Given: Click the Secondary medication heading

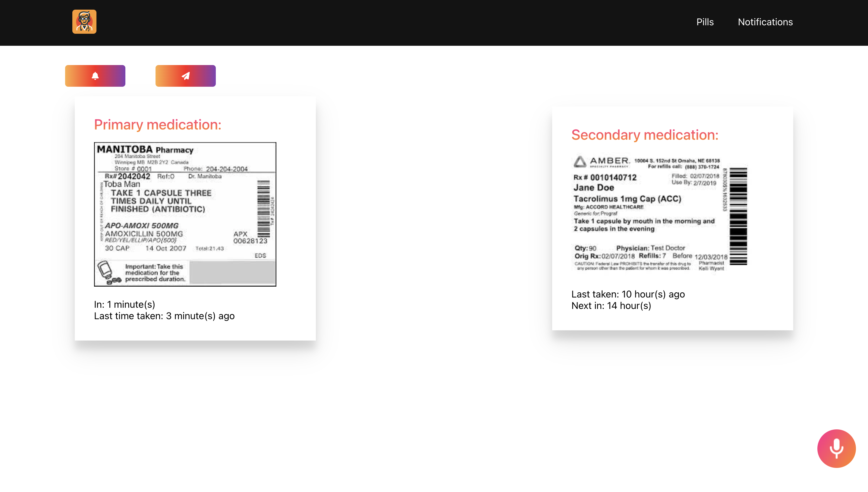Looking at the screenshot, I should tap(644, 135).
